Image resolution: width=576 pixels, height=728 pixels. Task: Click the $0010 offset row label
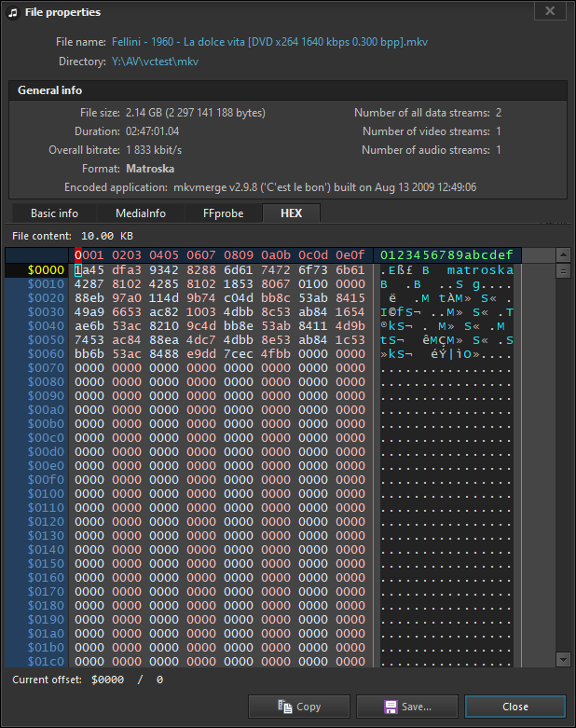46,284
